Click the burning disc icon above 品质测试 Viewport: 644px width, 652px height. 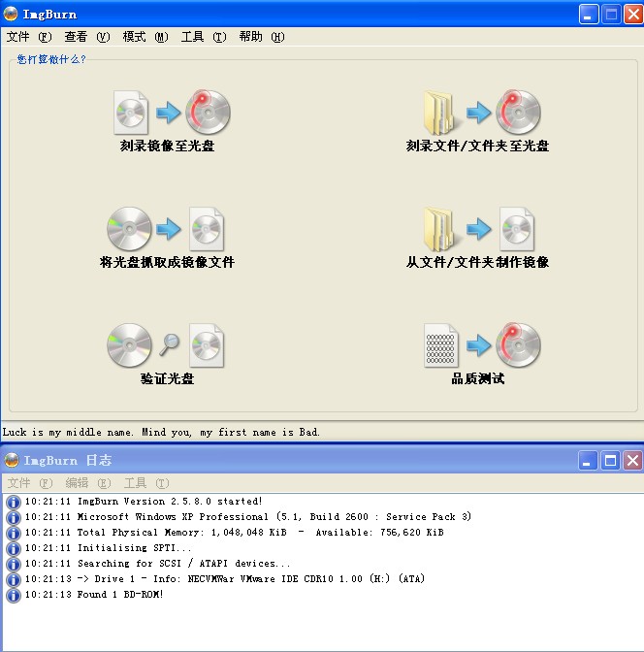pos(518,344)
